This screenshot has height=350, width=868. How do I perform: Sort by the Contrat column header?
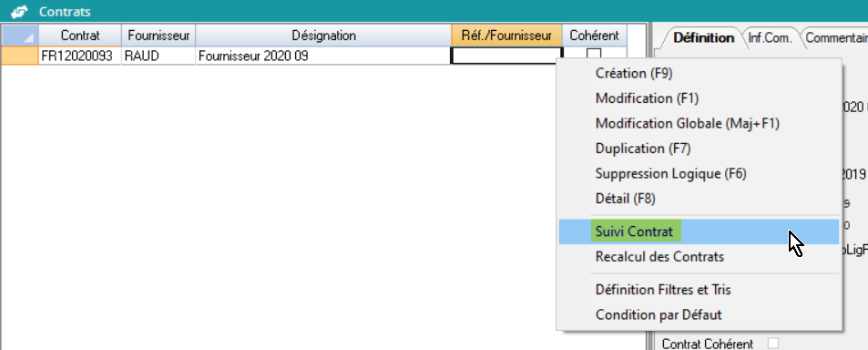80,36
